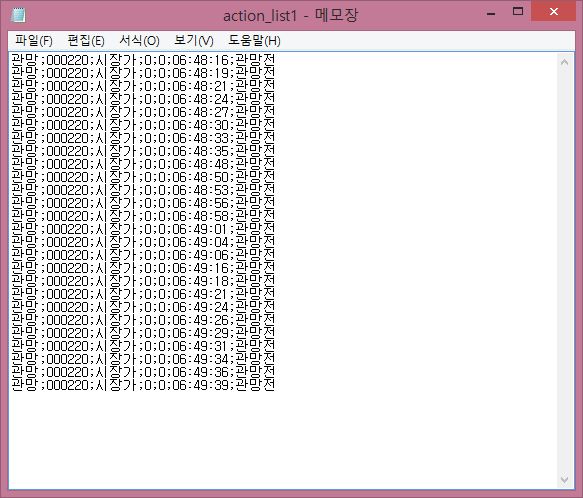Image resolution: width=583 pixels, height=498 pixels.
Task: Click the line with time 06:48:24
Action: (143, 99)
